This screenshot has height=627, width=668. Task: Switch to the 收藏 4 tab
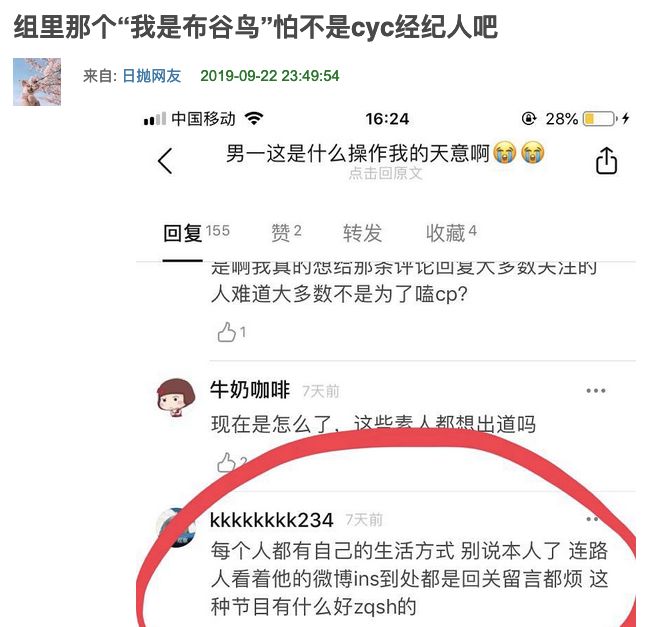click(x=451, y=233)
